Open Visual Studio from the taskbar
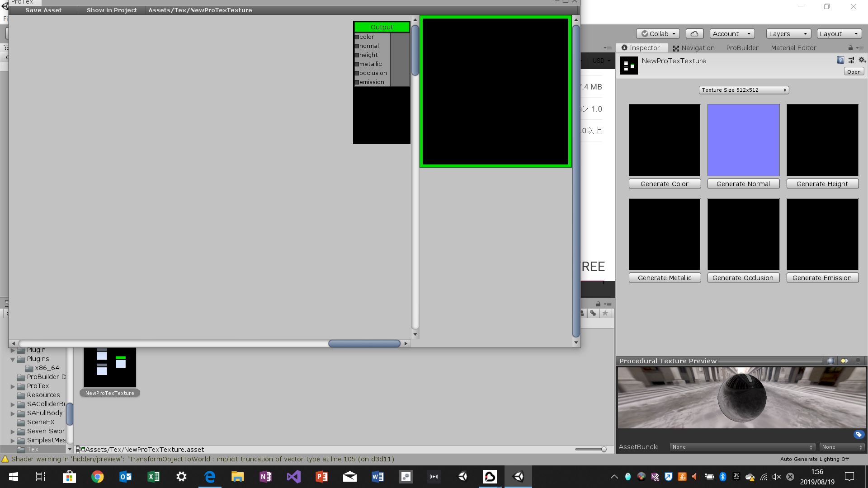The image size is (868, 488). point(293,477)
